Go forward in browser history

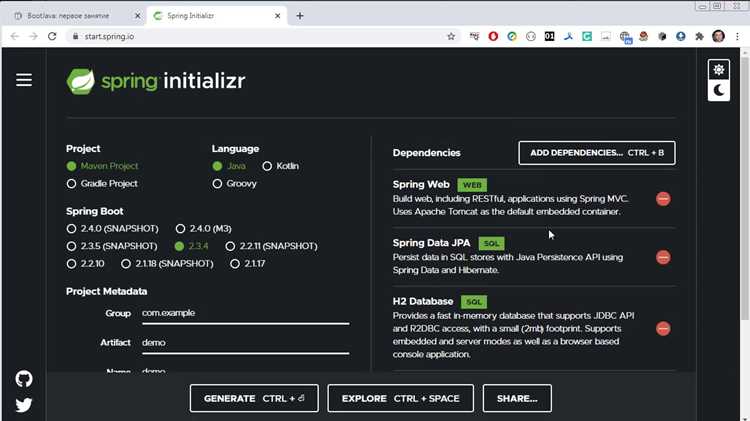pyautogui.click(x=33, y=36)
